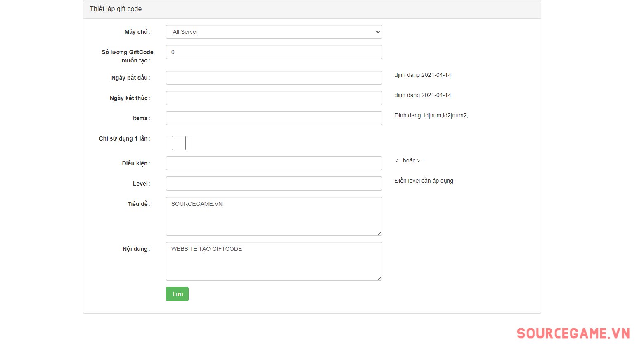Click the id|num;id2|num2 format hint

coord(431,115)
